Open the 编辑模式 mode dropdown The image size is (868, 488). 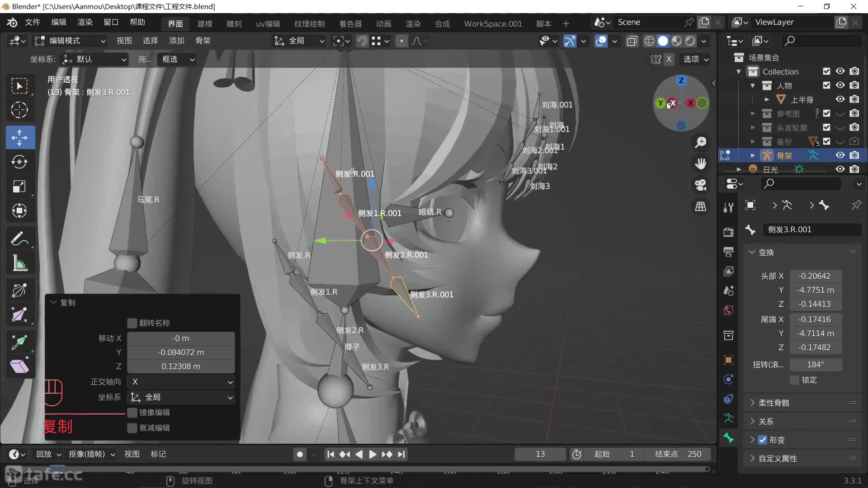pyautogui.click(x=71, y=41)
